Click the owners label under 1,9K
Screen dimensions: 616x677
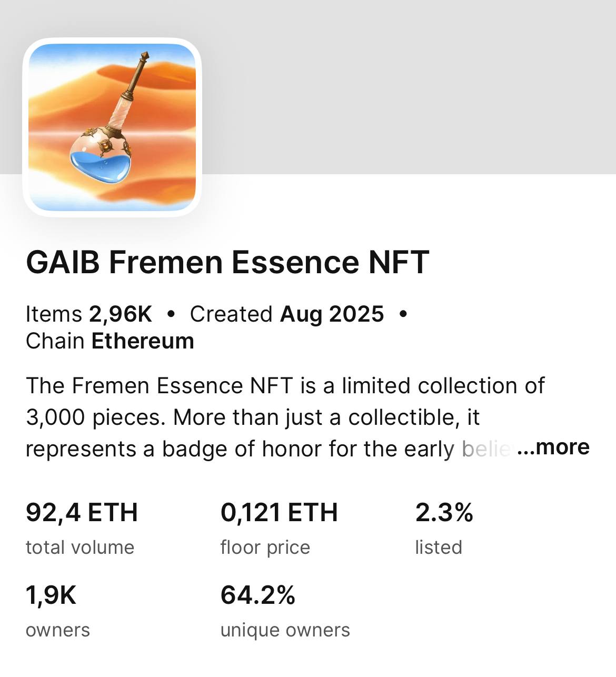[58, 630]
